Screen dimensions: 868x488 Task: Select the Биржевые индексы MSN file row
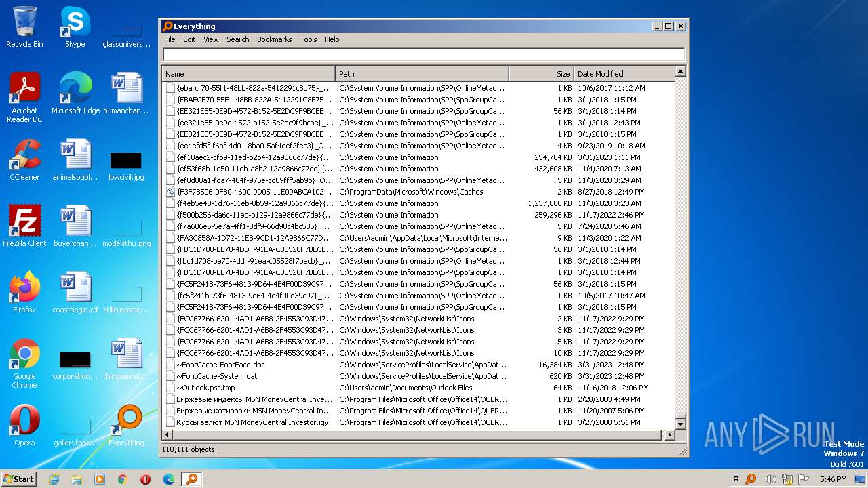418,399
